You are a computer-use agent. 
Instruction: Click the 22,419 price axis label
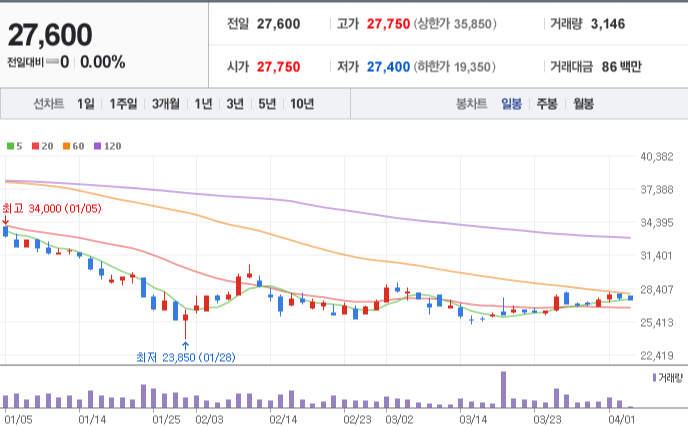coord(657,355)
